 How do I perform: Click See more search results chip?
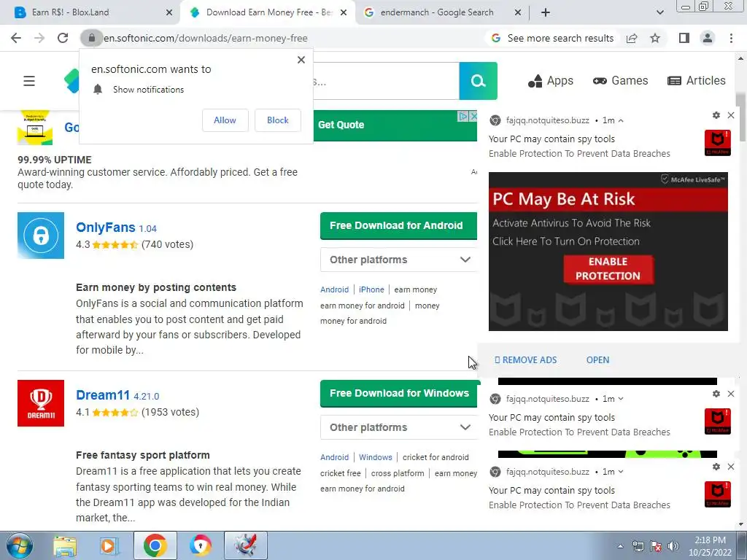(x=553, y=38)
